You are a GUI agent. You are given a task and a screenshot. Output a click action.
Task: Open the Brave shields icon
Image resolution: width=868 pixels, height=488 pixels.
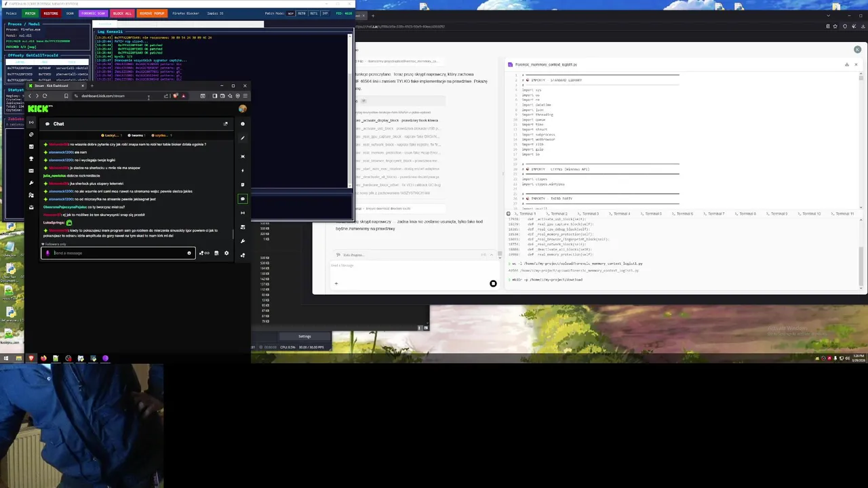[x=176, y=96]
